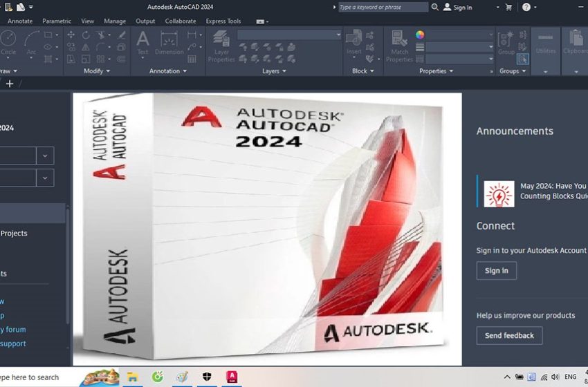Screen dimensions: 588x387
Task: Choose the Array tool in Modify panel
Action: point(101,59)
